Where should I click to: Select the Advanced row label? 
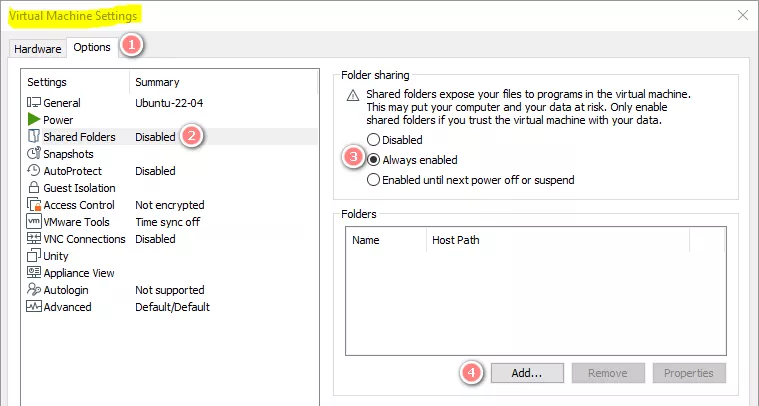67,307
